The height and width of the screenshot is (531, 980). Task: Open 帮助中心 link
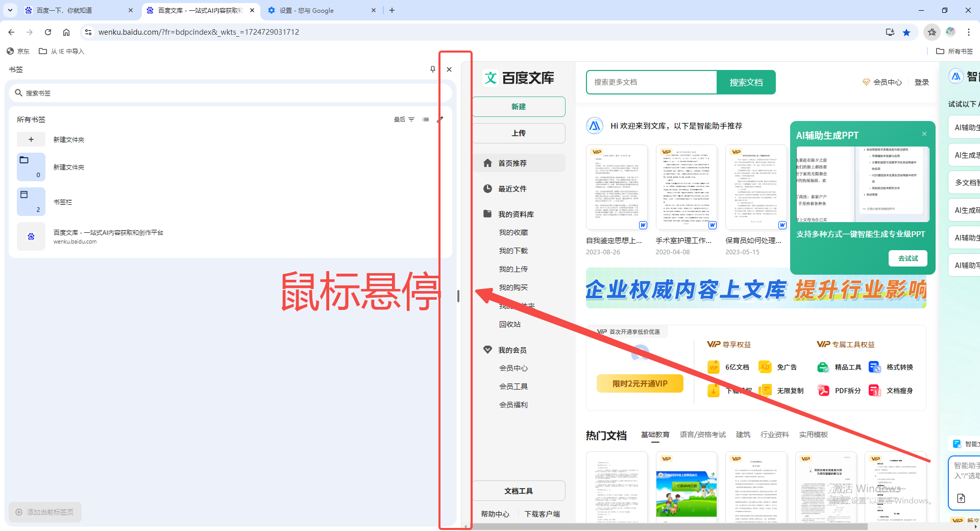[495, 514]
